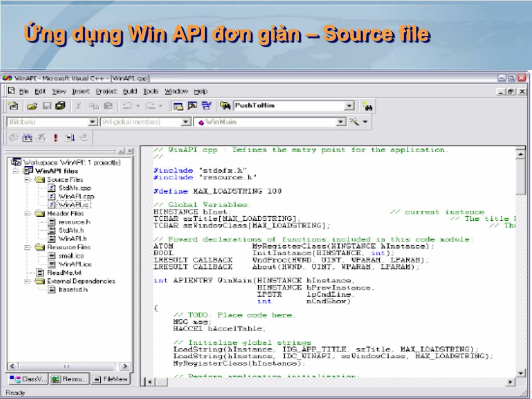Click the red Execute Program exclamation icon
Image resolution: width=532 pixels, height=399 pixels.
[x=56, y=138]
